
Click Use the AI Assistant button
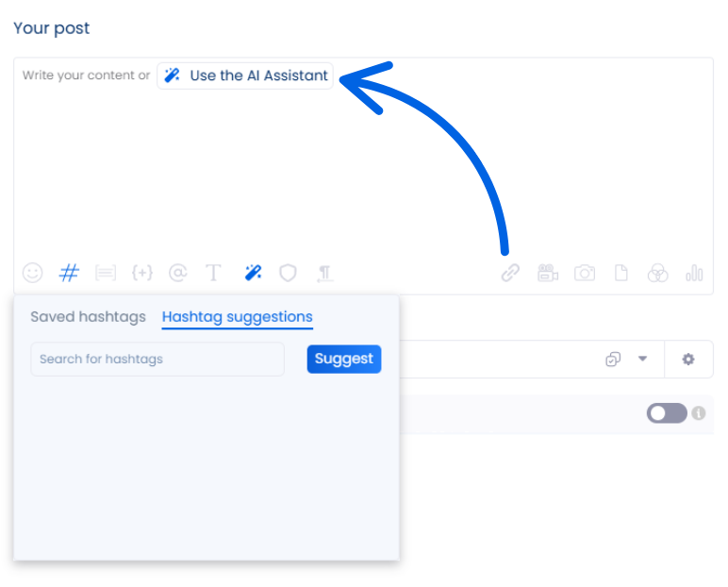245,75
